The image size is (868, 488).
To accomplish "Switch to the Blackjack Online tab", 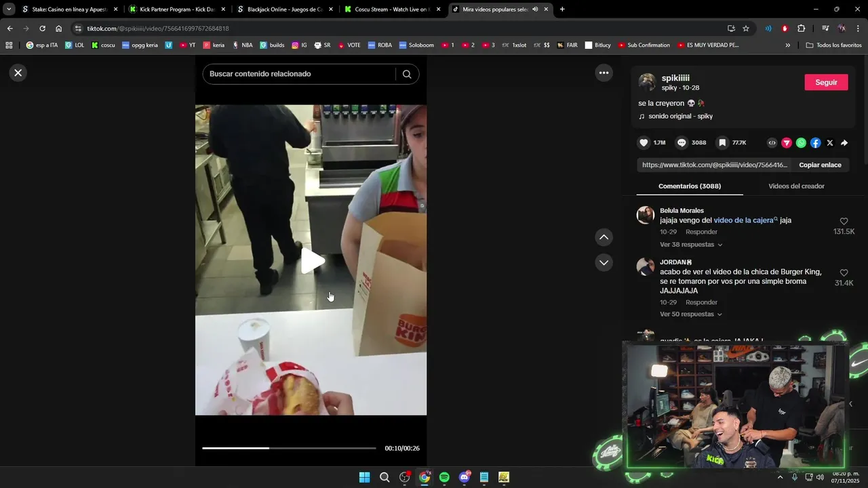I will pos(285,9).
